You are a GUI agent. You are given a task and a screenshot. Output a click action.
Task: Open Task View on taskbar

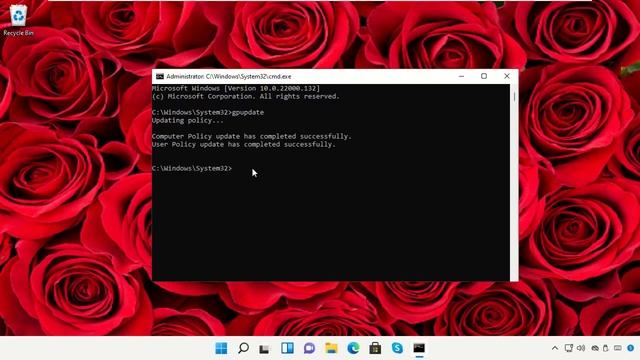pos(264,349)
